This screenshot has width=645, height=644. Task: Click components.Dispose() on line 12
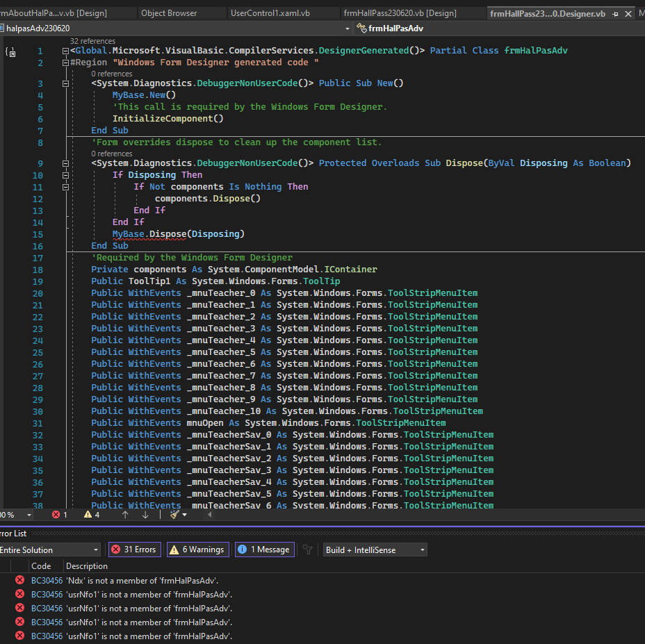coord(208,198)
